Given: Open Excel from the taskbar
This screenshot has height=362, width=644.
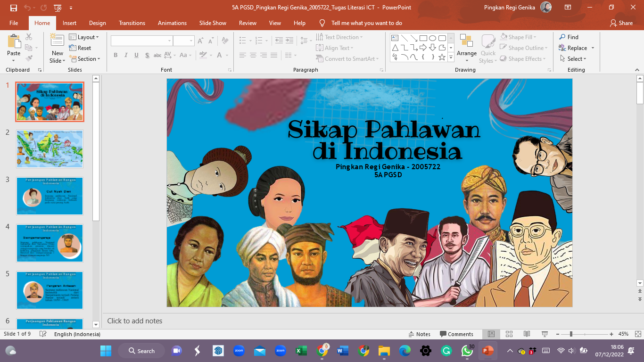Looking at the screenshot, I should click(301, 351).
